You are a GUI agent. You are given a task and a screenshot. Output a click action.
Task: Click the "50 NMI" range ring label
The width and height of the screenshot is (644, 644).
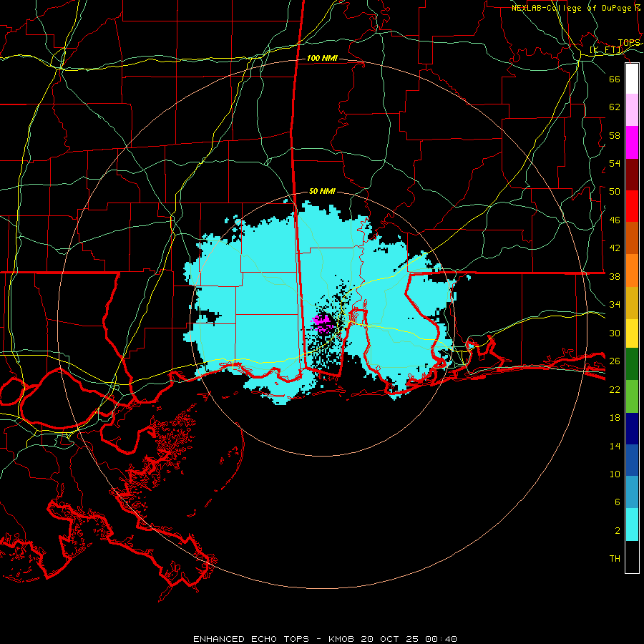pos(322,191)
